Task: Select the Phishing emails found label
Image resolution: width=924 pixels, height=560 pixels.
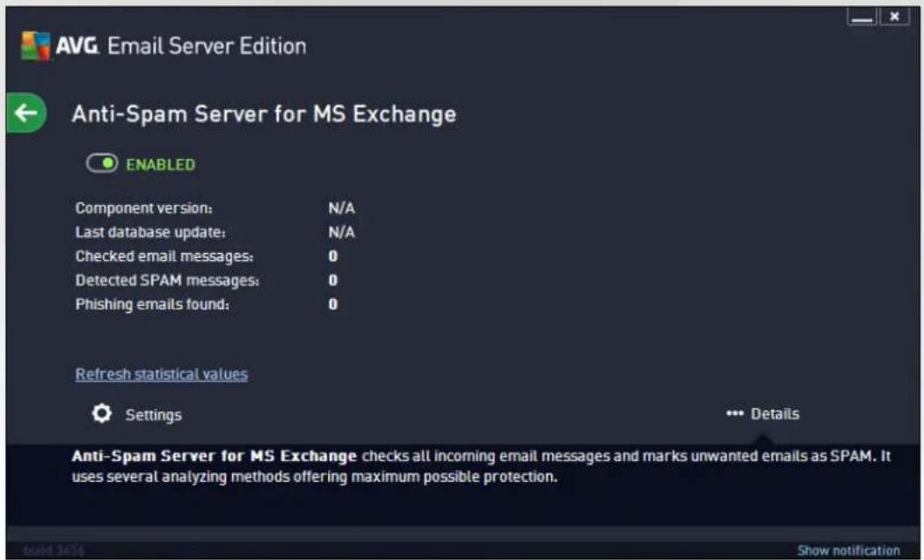Action: (x=152, y=305)
